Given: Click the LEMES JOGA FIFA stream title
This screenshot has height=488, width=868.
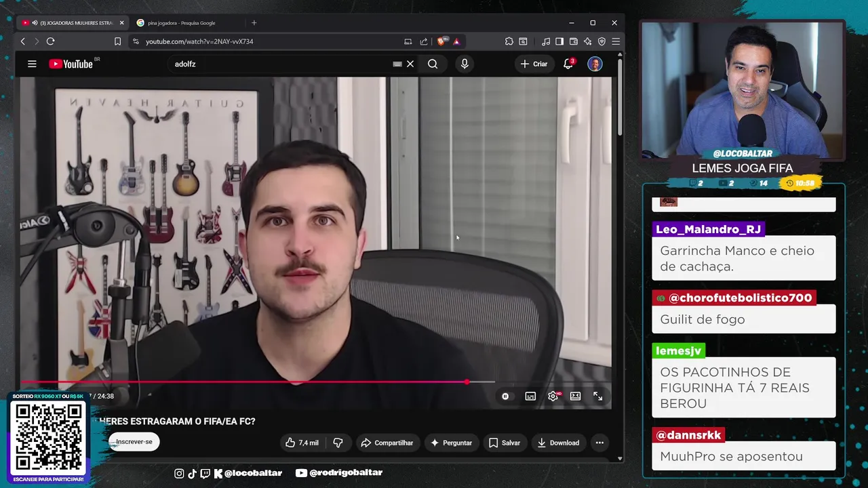Looking at the screenshot, I should pyautogui.click(x=743, y=168).
